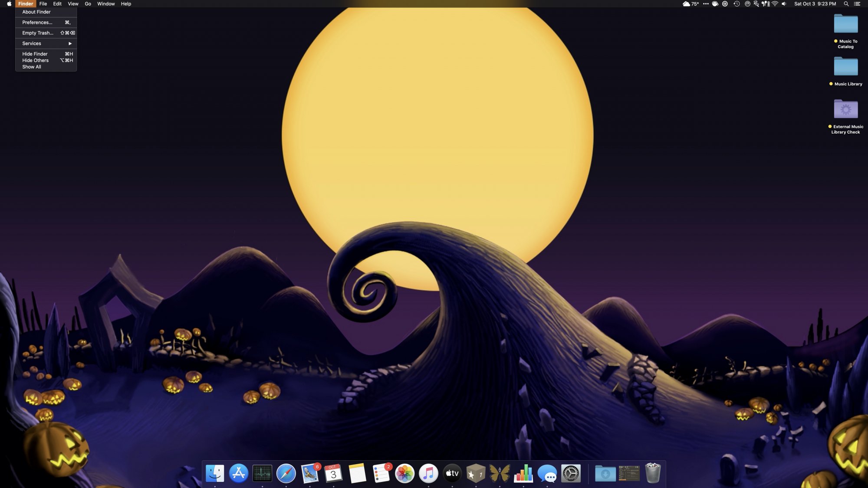The width and height of the screenshot is (868, 488).
Task: Open Calendar showing Oct 3
Action: tap(333, 473)
